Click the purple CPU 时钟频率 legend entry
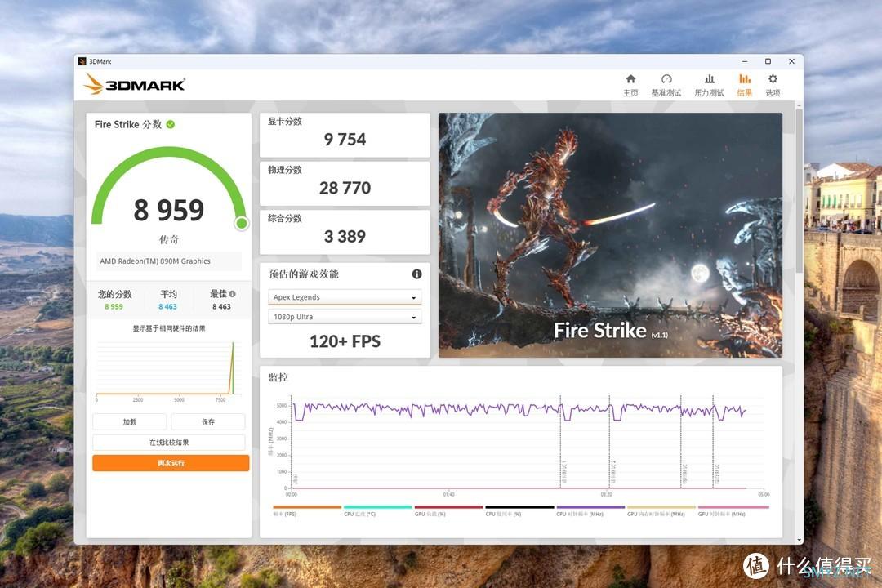This screenshot has width=882, height=588. [590, 510]
